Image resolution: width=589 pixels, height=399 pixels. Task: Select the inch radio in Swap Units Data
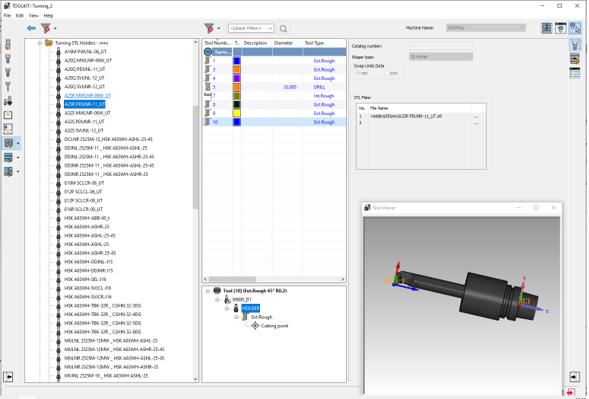[x=392, y=73]
